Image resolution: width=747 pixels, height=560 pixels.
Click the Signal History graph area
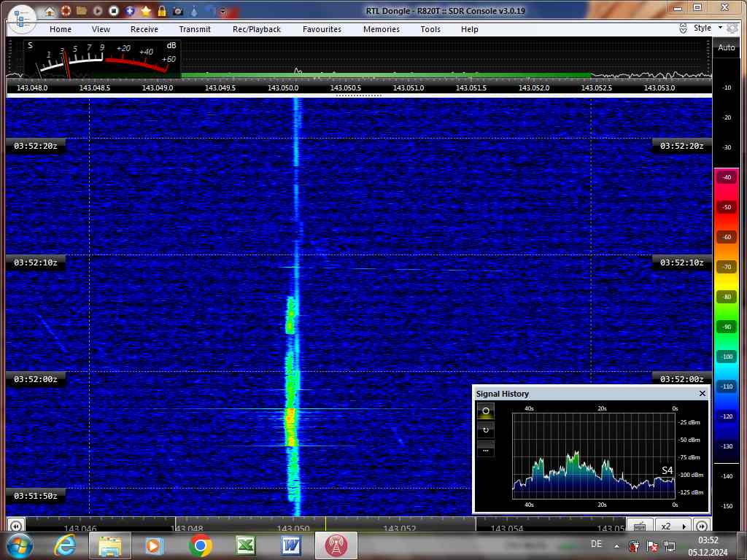click(x=594, y=456)
